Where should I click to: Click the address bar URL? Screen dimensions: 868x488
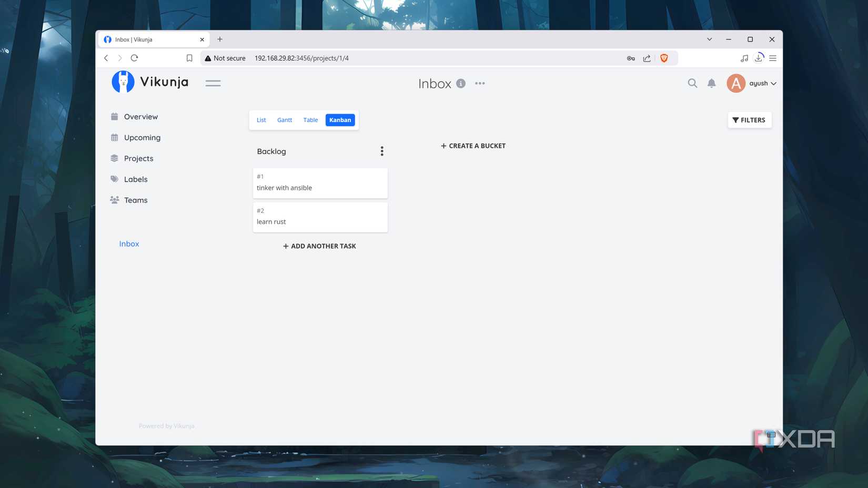point(301,58)
